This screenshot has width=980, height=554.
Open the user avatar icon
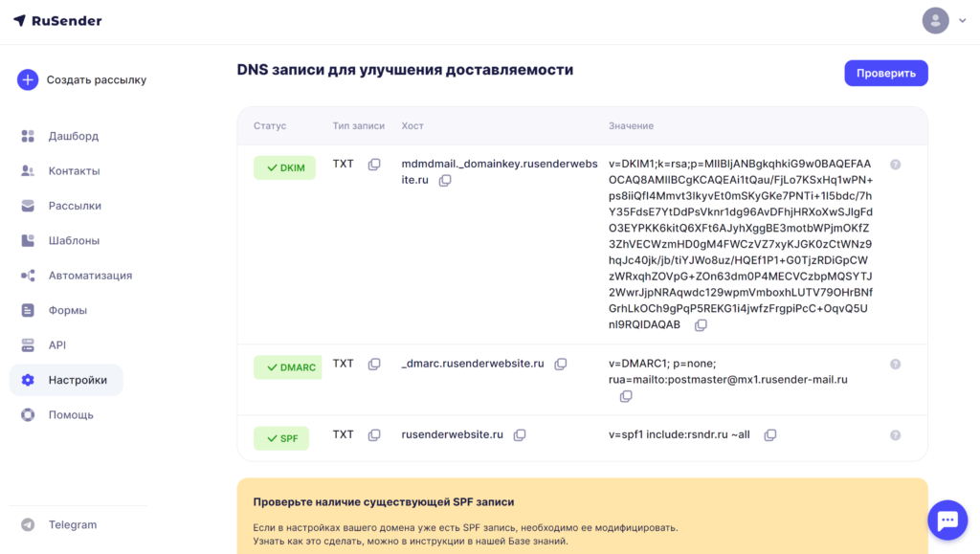point(935,21)
